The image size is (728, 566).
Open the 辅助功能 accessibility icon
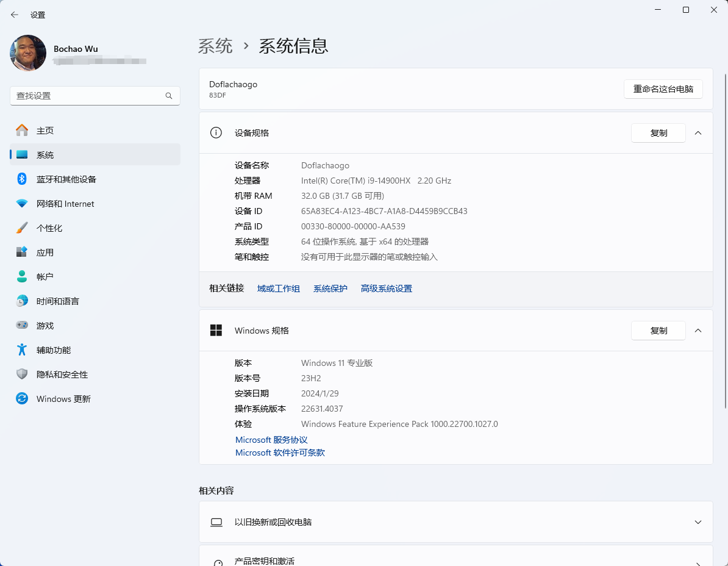(x=22, y=349)
